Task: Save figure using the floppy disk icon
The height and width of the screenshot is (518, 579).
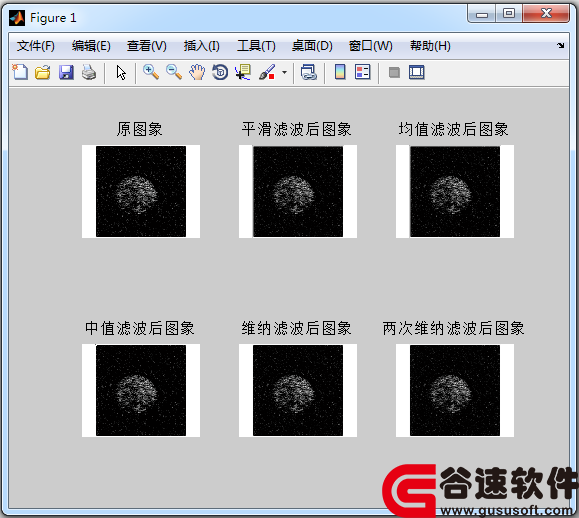Action: pyautogui.click(x=66, y=72)
